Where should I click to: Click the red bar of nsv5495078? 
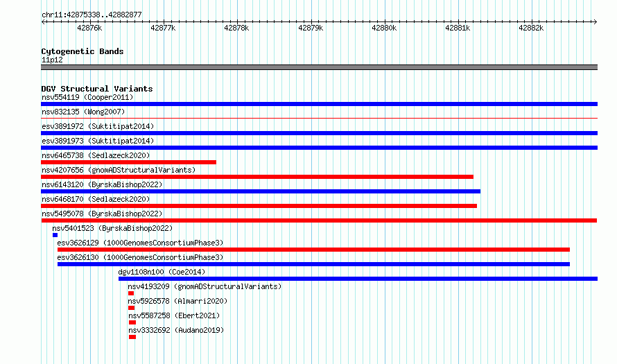[319, 220]
